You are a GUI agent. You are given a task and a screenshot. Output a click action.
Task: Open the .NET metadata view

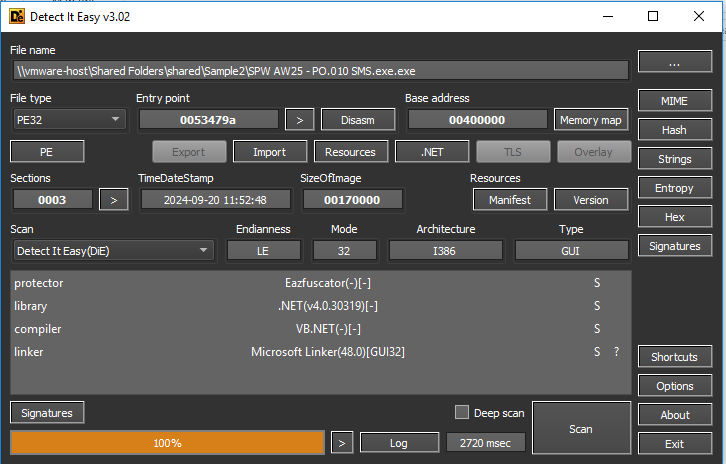(432, 152)
